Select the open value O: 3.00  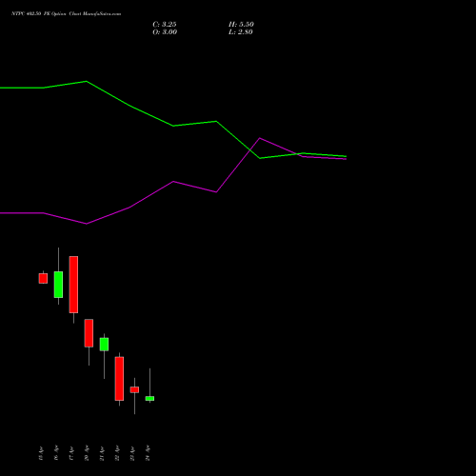pyautogui.click(x=165, y=32)
